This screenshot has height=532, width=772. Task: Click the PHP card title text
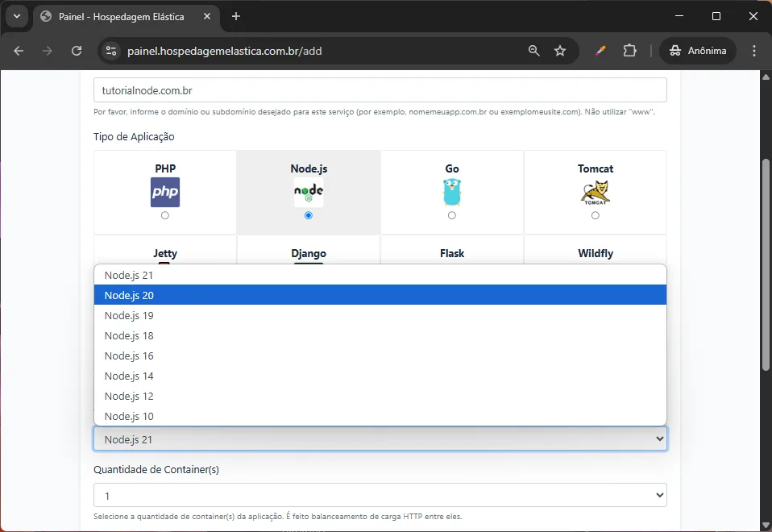[165, 168]
